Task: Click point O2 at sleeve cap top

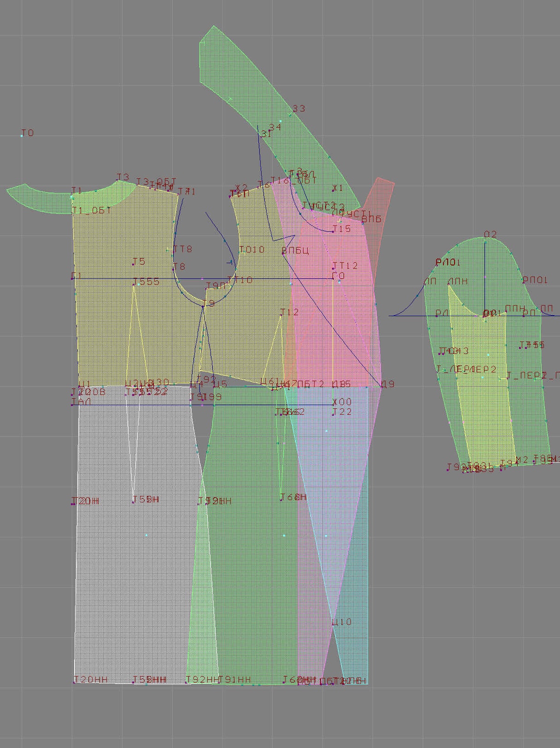Action: point(485,238)
